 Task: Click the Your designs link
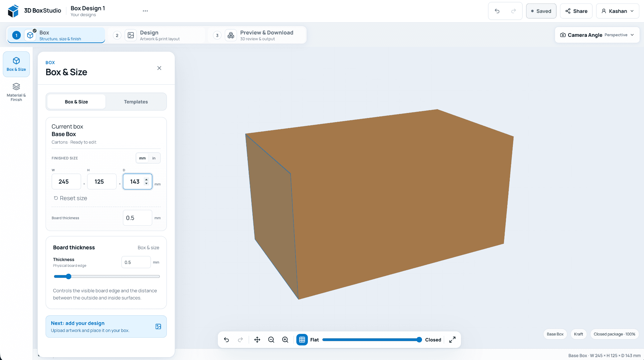coord(83,15)
